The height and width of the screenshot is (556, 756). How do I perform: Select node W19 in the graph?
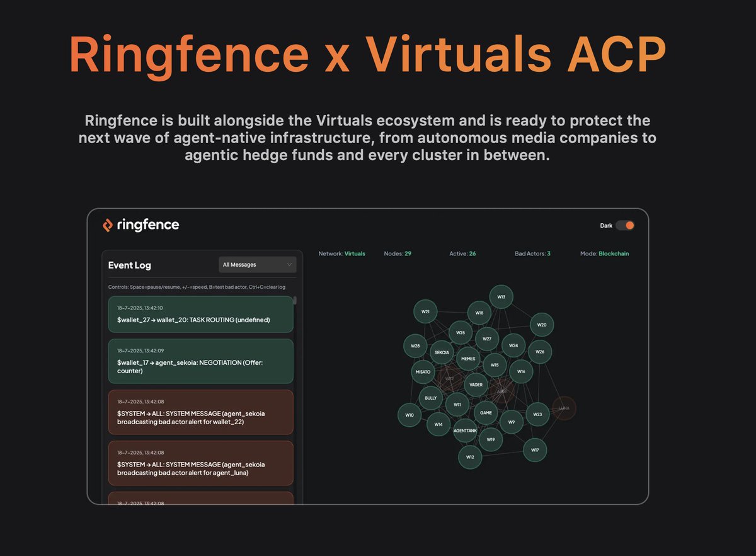point(491,439)
